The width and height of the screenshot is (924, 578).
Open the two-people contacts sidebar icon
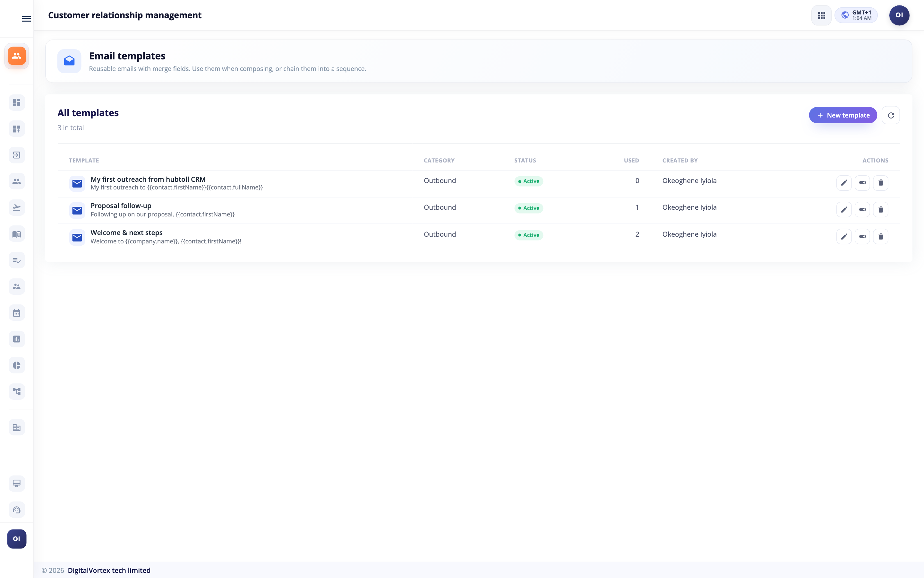point(17,181)
